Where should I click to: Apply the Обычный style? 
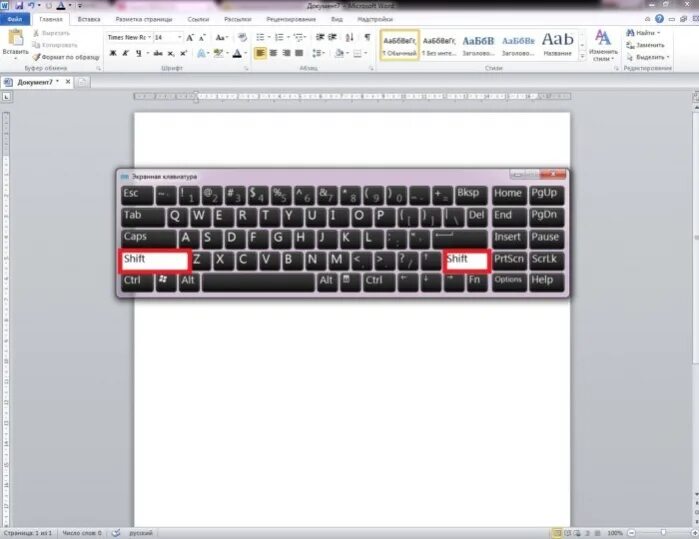coord(399,45)
